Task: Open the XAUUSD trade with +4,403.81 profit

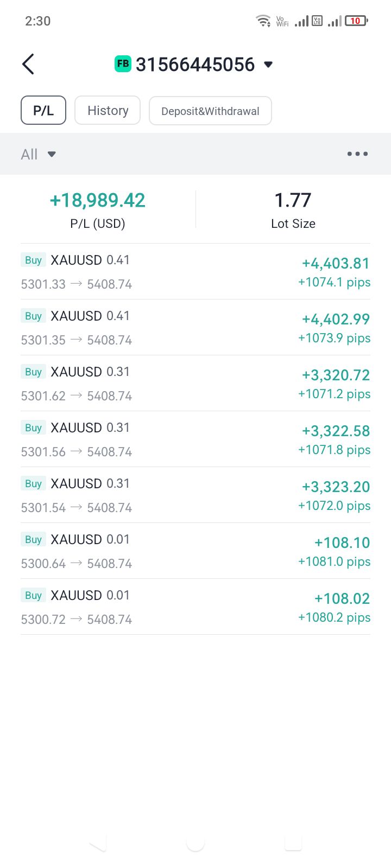Action: (x=195, y=272)
